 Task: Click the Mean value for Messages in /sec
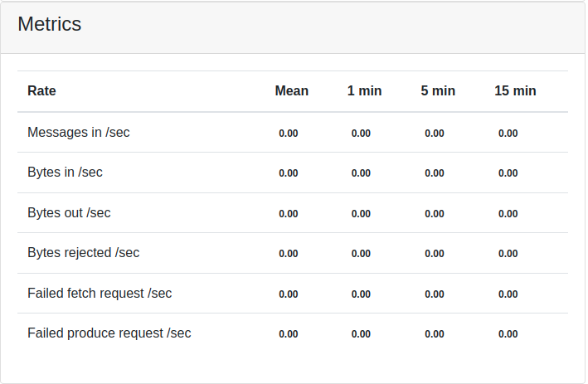tap(288, 134)
